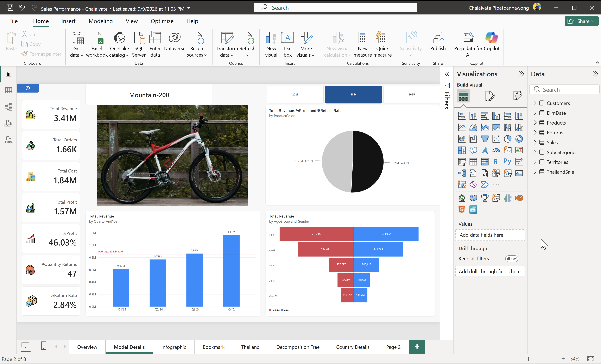Click Publish in the ribbon
The image size is (601, 364).
438,42
